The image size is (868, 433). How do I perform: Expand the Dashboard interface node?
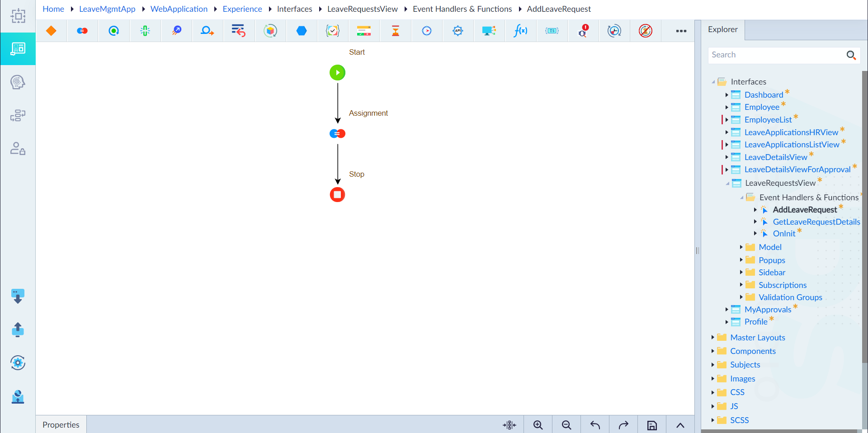click(726, 95)
